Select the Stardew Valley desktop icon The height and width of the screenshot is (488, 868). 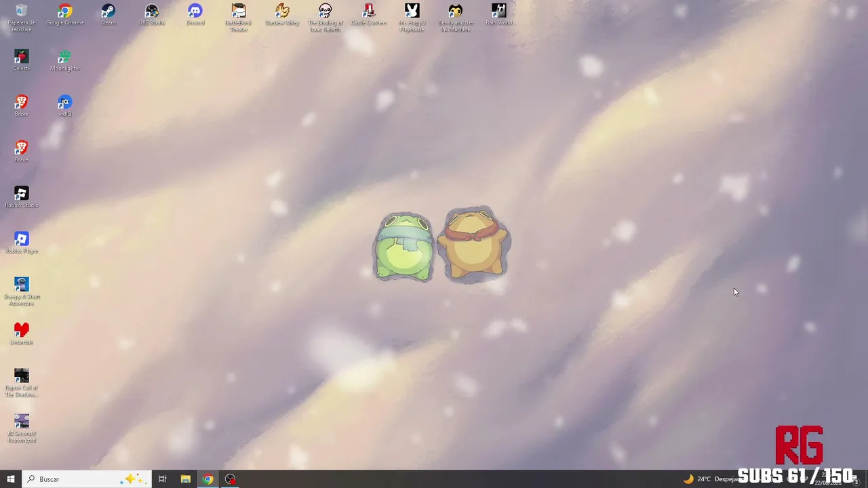click(x=282, y=15)
